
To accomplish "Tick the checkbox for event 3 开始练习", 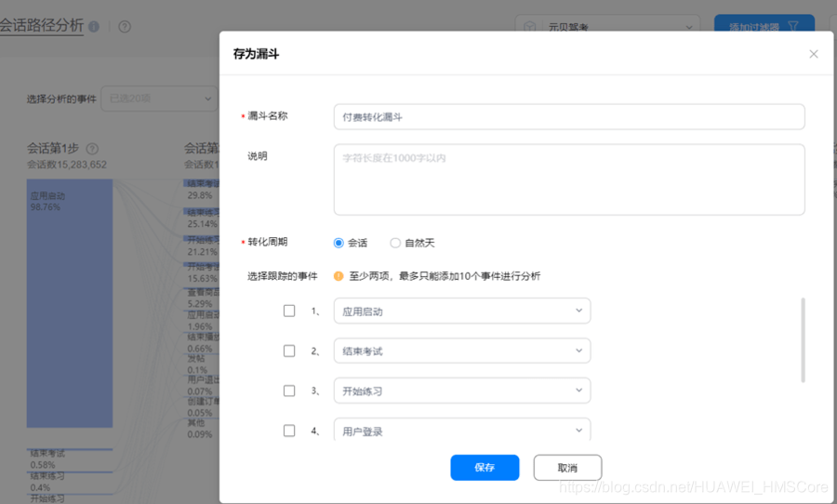I will tap(289, 391).
